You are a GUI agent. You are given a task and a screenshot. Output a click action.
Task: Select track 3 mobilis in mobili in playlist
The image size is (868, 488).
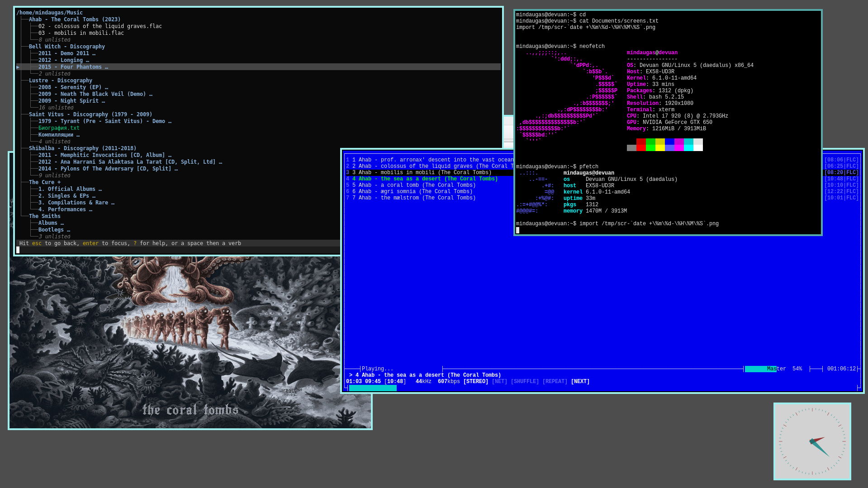(430, 172)
